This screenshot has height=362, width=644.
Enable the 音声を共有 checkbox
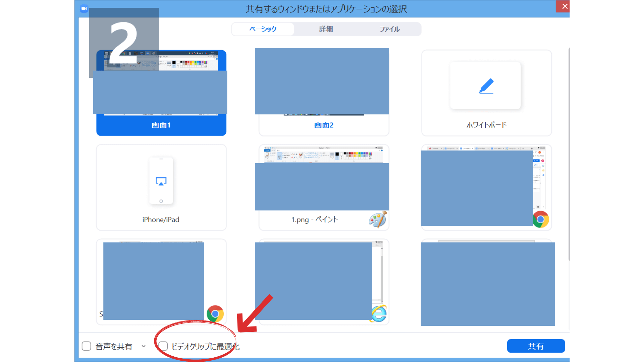coord(86,346)
